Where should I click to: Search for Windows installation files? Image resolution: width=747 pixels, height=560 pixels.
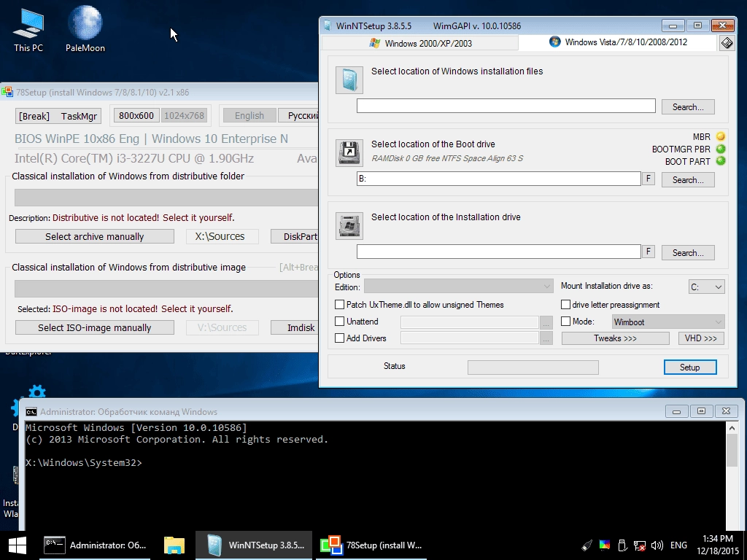pyautogui.click(x=688, y=106)
